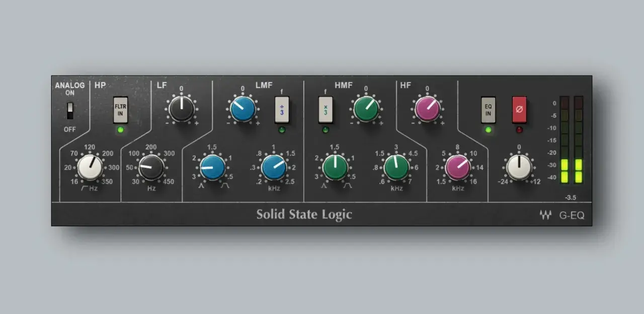Enable the LMF divide-by-3 frequency button
The width and height of the screenshot is (644, 314).
tap(282, 110)
